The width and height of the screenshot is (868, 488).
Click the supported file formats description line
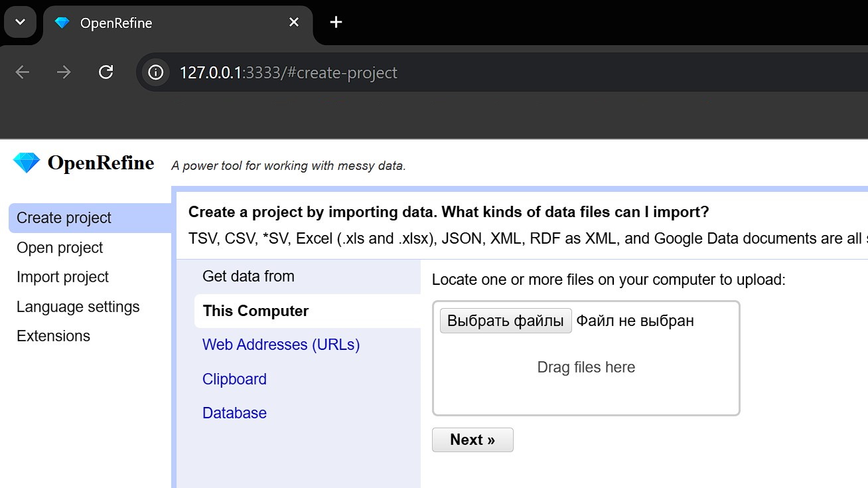pos(528,238)
